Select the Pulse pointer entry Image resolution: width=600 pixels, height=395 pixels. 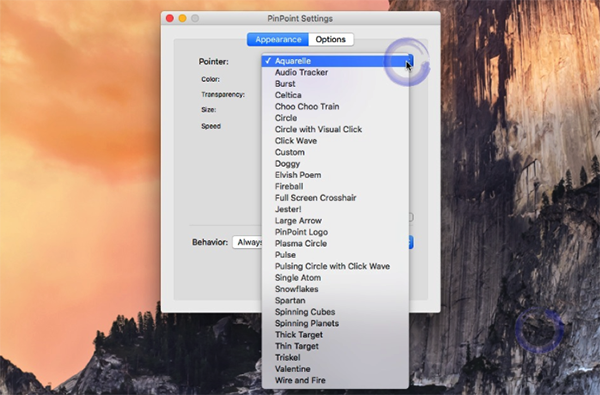(335, 255)
